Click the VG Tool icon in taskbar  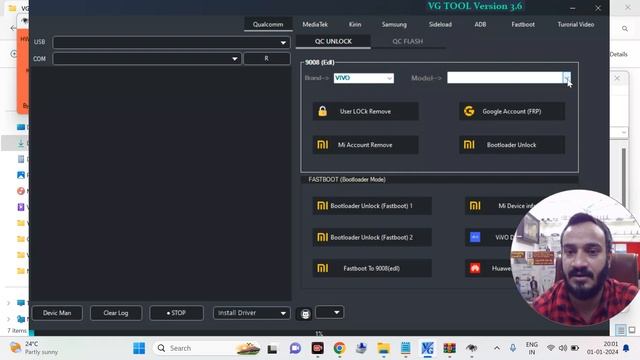[427, 348]
